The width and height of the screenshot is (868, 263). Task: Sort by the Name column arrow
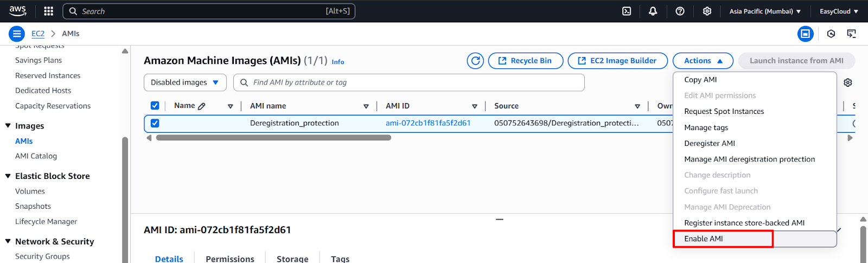[231, 106]
